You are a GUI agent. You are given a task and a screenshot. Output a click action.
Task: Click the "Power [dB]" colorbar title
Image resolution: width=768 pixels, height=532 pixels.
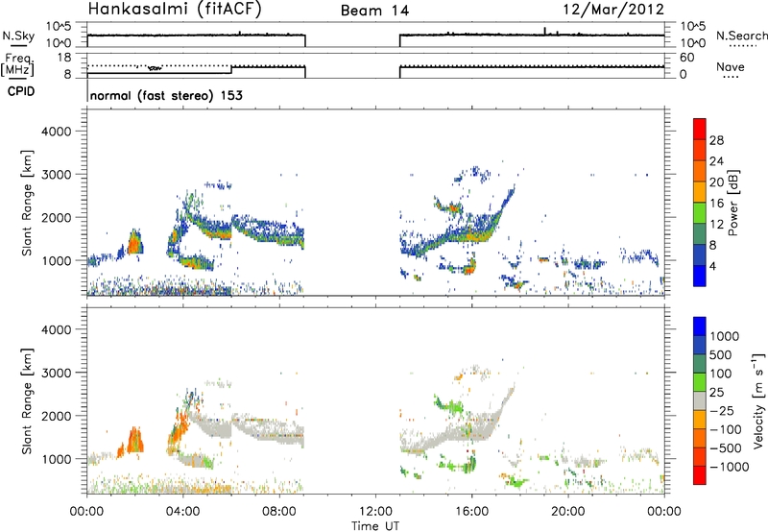(x=732, y=203)
